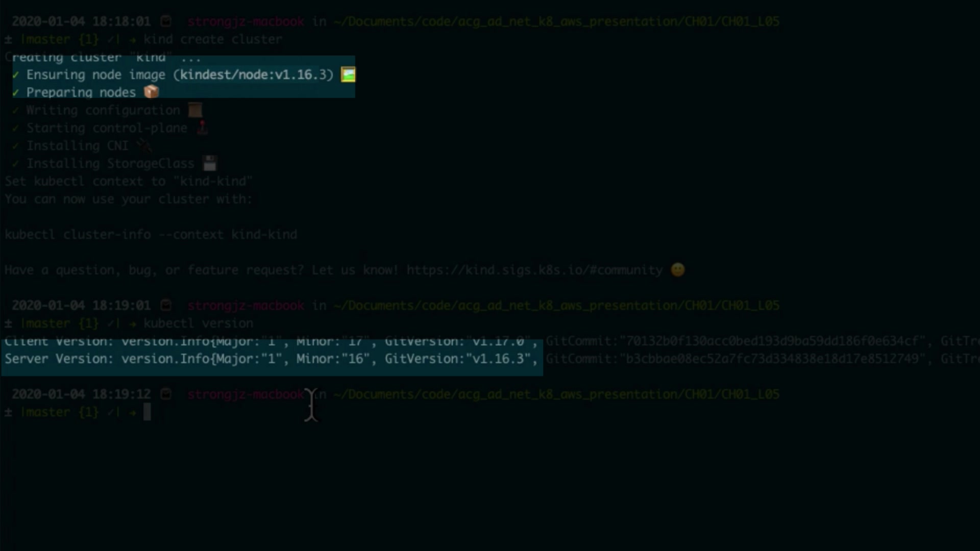Click the scroll emoji after Writing configuration

click(x=195, y=110)
